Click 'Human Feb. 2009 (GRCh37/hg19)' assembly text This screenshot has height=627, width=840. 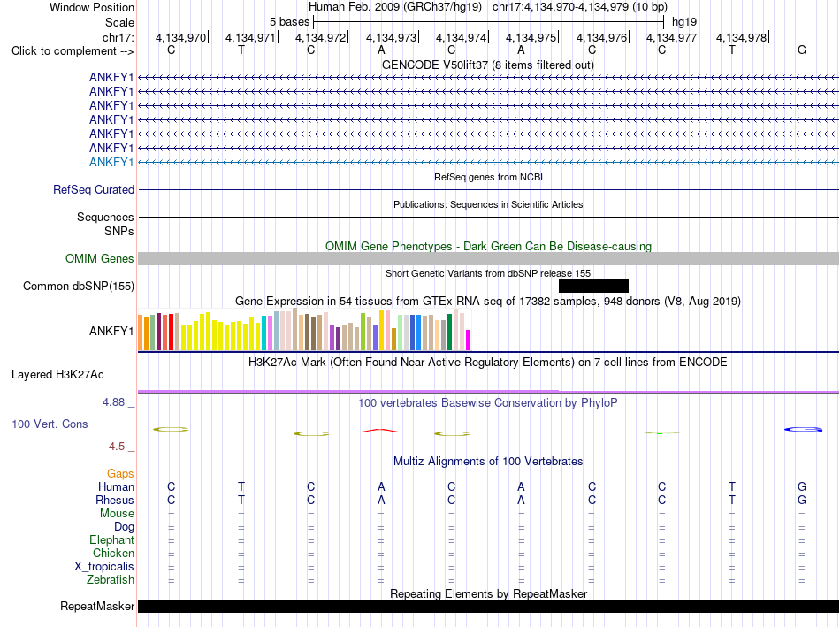[395, 7]
